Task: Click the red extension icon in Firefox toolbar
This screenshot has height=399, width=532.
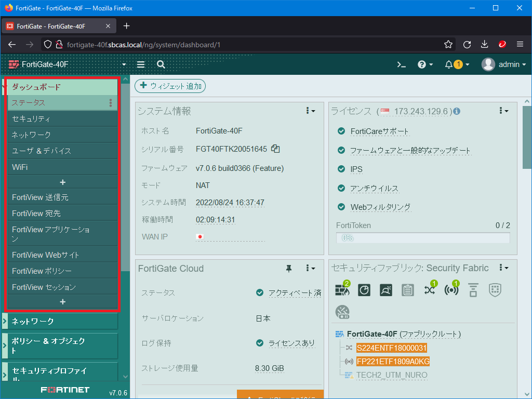Action: (x=502, y=45)
